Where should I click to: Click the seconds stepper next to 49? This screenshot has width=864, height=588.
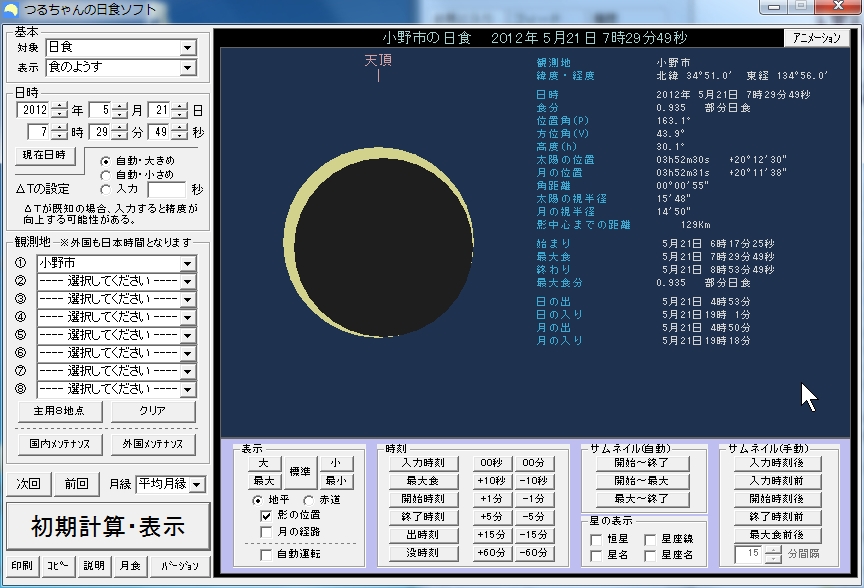[x=179, y=132]
